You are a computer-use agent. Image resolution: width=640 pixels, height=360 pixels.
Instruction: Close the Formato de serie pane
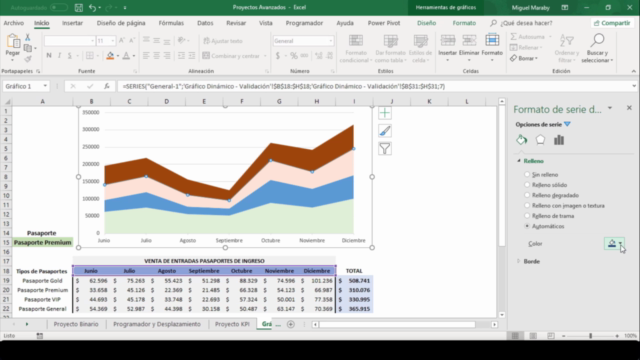pos(629,108)
